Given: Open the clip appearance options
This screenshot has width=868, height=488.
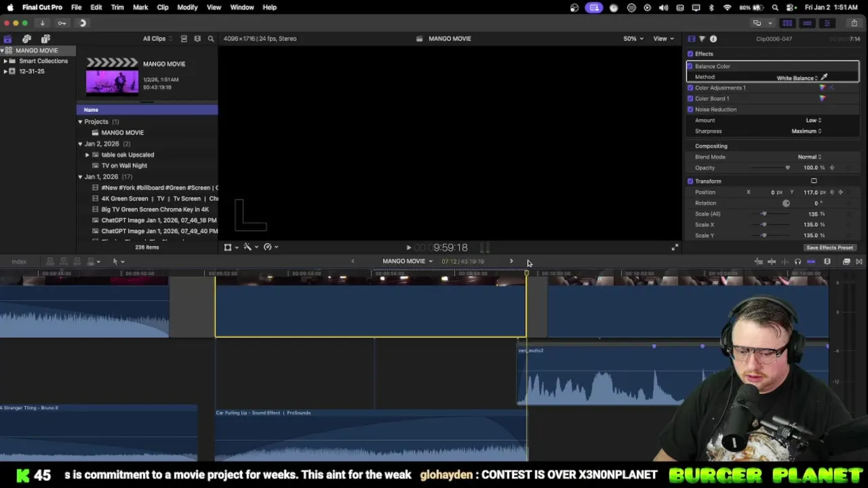Looking at the screenshot, I should 827,262.
